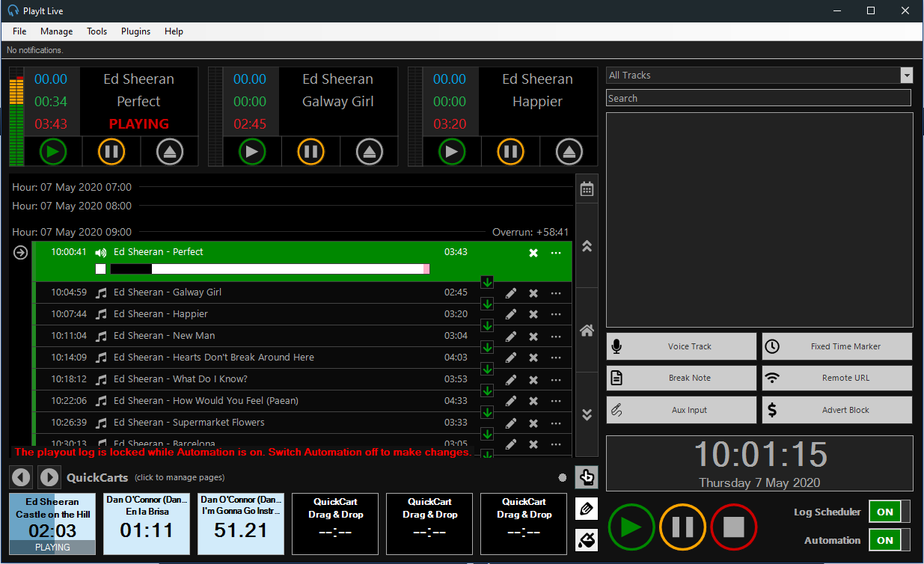Remove Galway Girl from the log
Screen dimensions: 924x564
tap(533, 293)
